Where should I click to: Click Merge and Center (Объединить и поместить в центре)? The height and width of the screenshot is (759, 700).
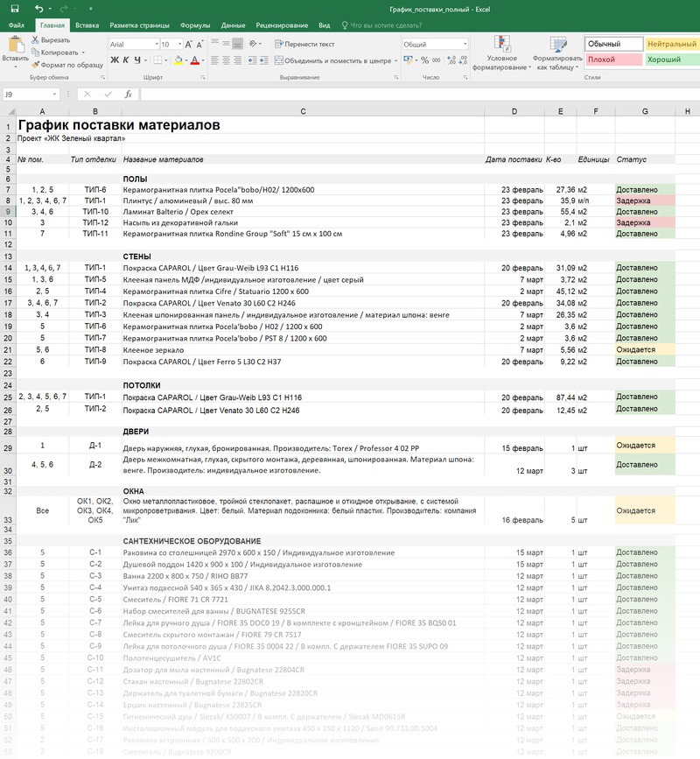[332, 60]
